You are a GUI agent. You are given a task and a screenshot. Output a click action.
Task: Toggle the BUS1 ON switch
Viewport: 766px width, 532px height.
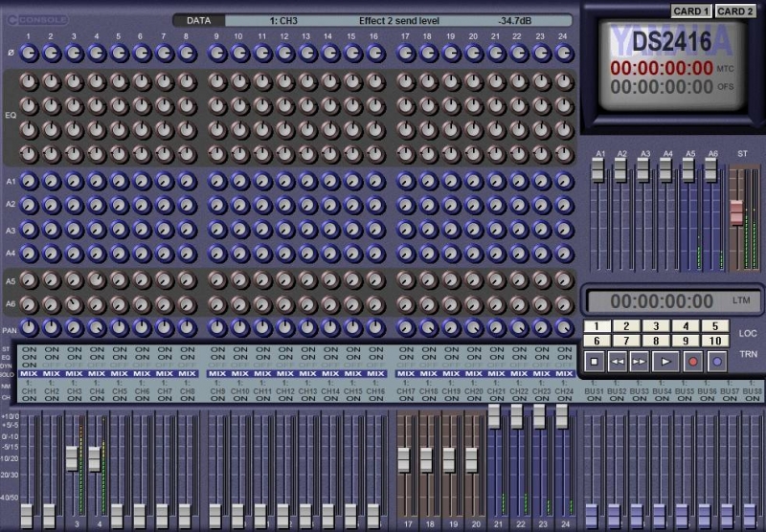594,399
